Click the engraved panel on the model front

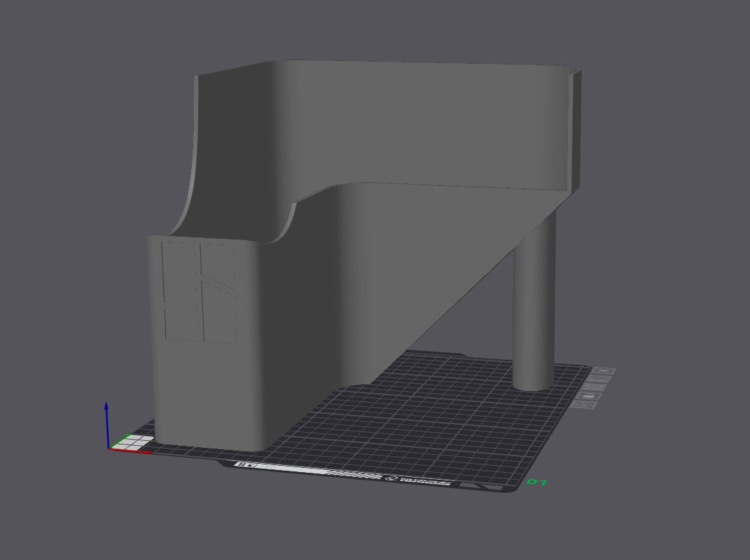tap(199, 291)
